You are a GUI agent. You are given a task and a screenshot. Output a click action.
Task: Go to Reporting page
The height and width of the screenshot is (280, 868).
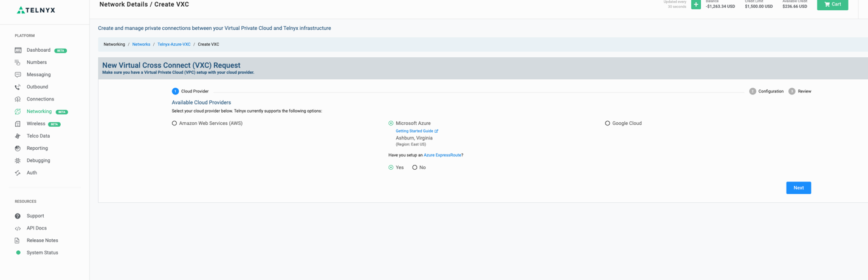click(37, 148)
